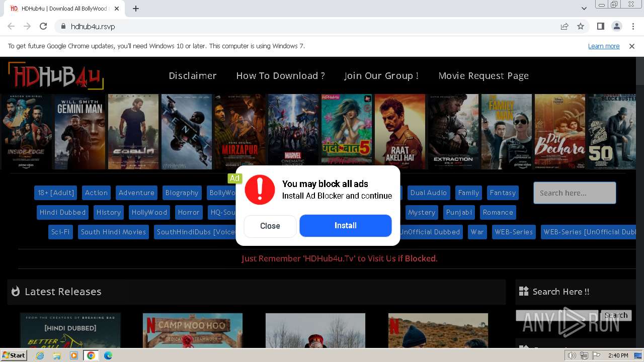Bookmark this page with the star icon
This screenshot has width=644, height=362.
point(581,26)
